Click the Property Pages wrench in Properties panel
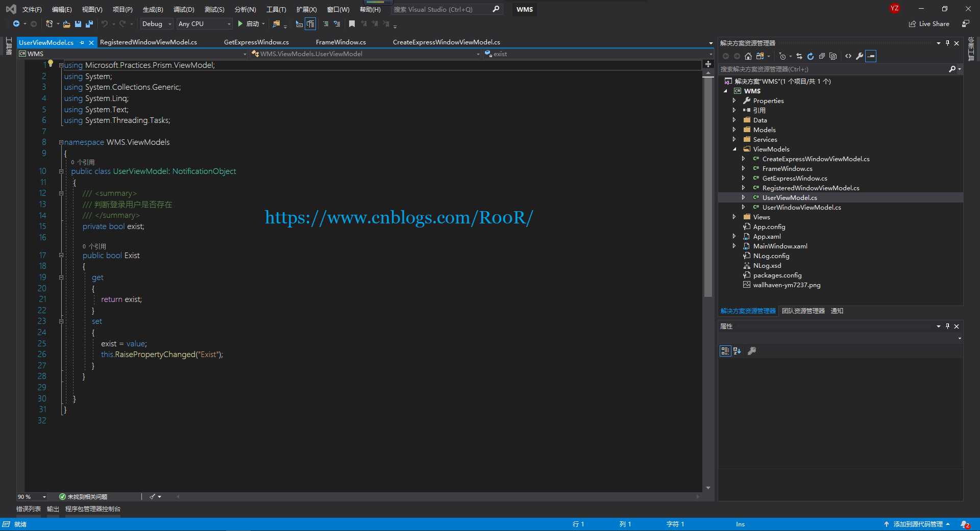 [752, 351]
